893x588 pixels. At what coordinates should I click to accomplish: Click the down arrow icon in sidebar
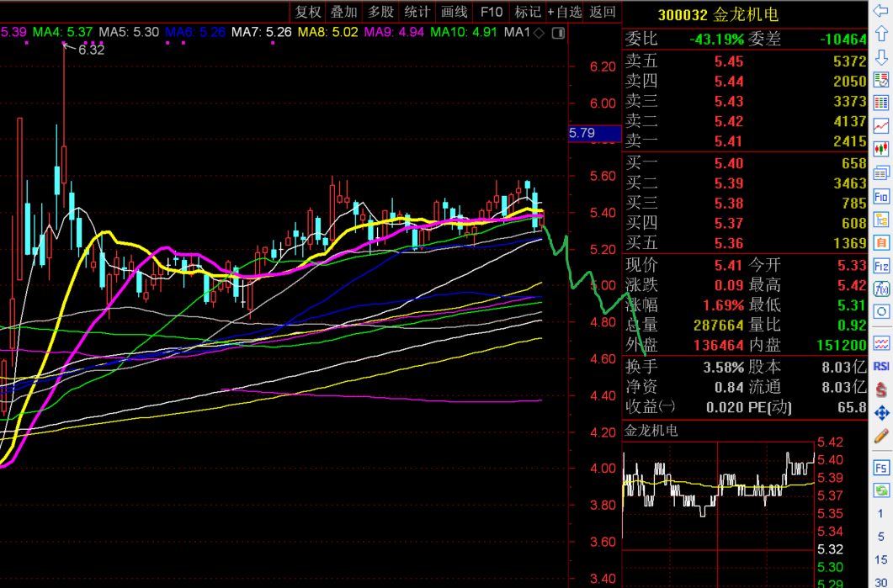click(x=881, y=57)
